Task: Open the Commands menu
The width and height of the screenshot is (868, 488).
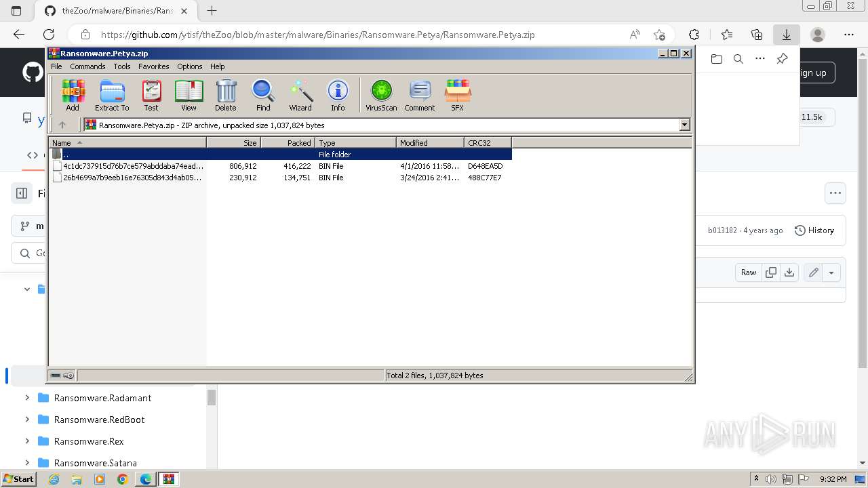Action: pos(87,66)
